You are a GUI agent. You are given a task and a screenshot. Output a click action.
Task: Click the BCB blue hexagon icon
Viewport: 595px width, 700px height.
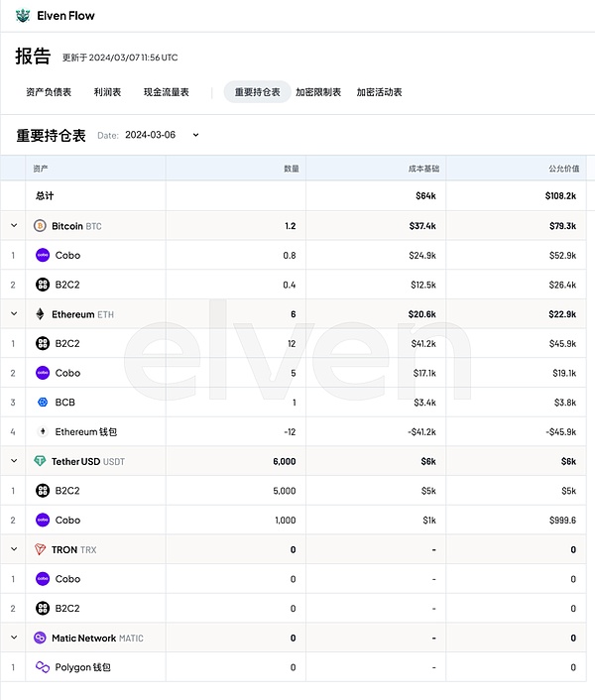click(43, 403)
